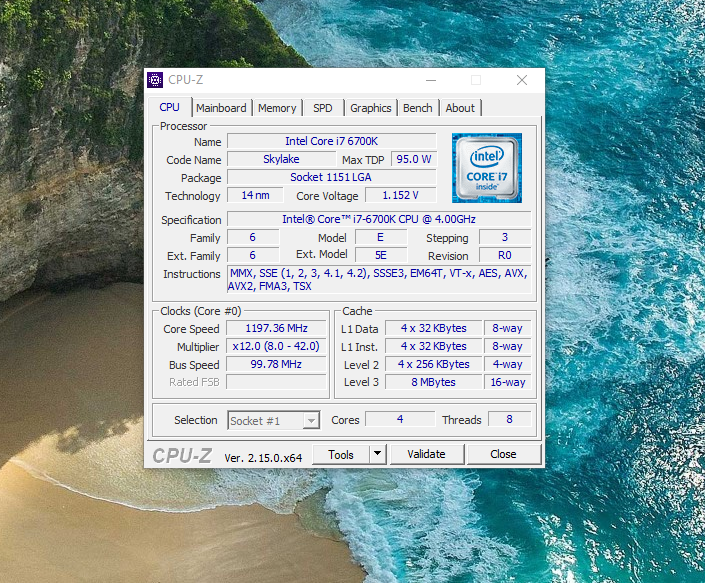
Task: Click the Specification field i7-6700K CPU @ 4.00GHz
Action: point(379,219)
